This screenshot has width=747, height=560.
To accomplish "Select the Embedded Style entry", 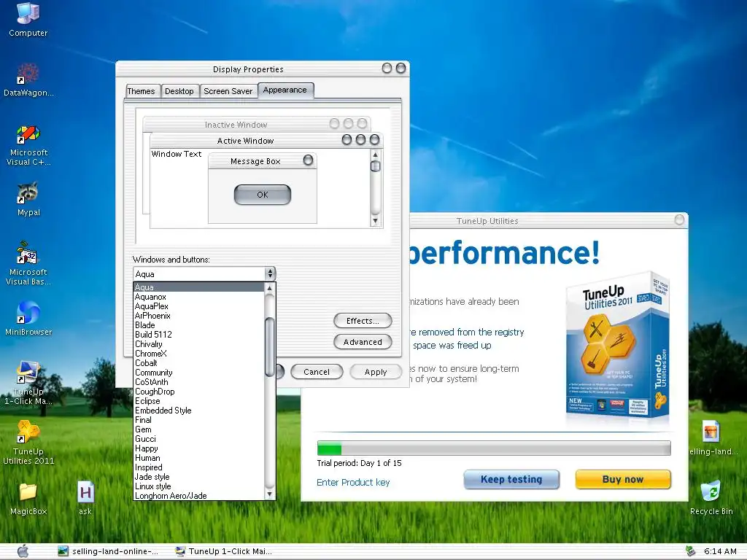I will [198, 411].
